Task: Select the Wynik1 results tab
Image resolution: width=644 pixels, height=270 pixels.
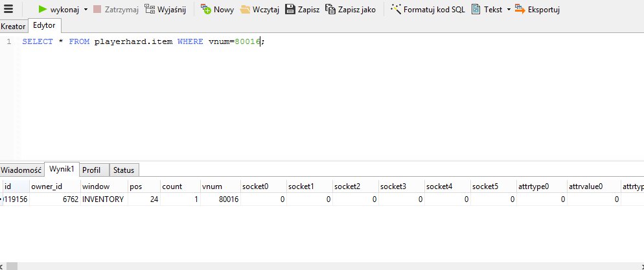Action: point(62,169)
